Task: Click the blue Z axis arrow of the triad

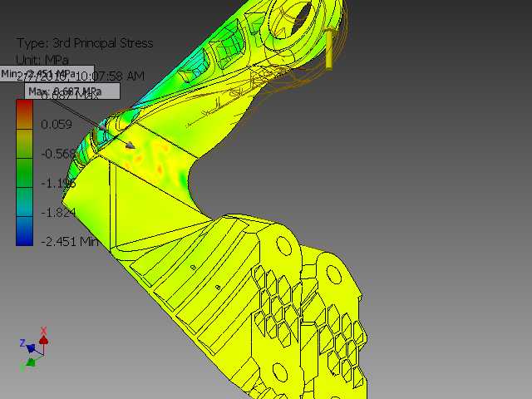Action: [x=30, y=347]
